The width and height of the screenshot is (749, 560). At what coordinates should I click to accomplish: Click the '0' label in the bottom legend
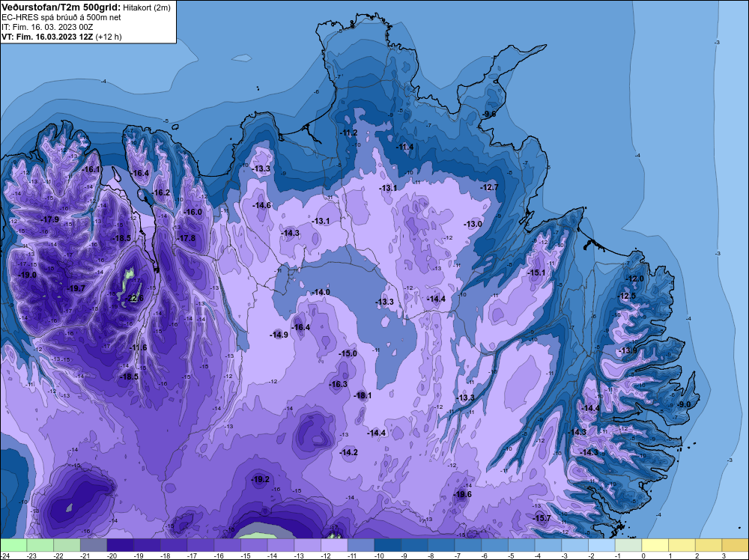(x=643, y=556)
